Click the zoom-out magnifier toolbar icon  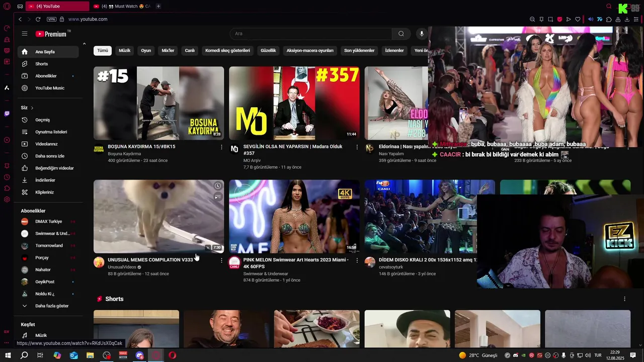[x=532, y=19]
